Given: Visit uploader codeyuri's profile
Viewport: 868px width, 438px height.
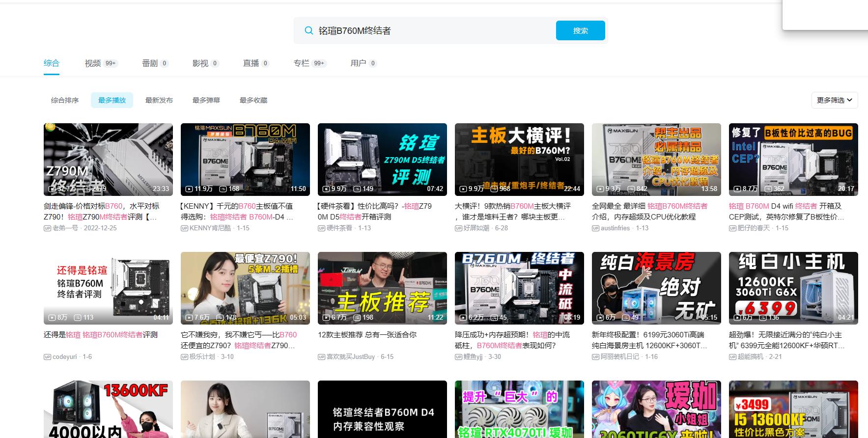Looking at the screenshot, I should 65,356.
